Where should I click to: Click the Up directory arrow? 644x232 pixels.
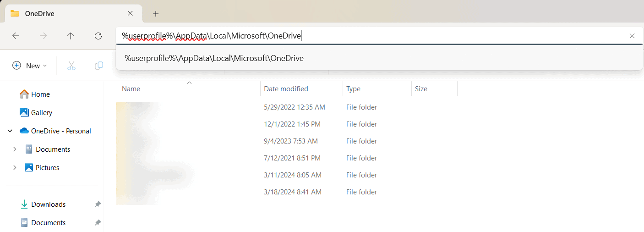(71, 36)
